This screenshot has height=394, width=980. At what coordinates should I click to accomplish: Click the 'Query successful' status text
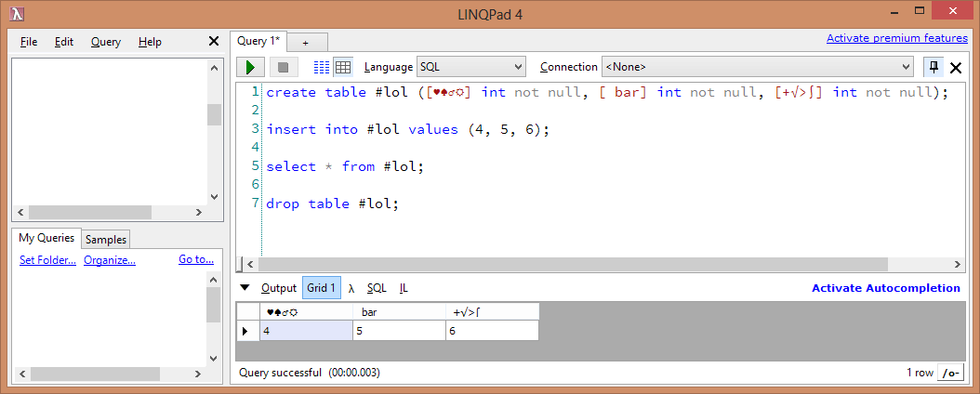coord(281,373)
